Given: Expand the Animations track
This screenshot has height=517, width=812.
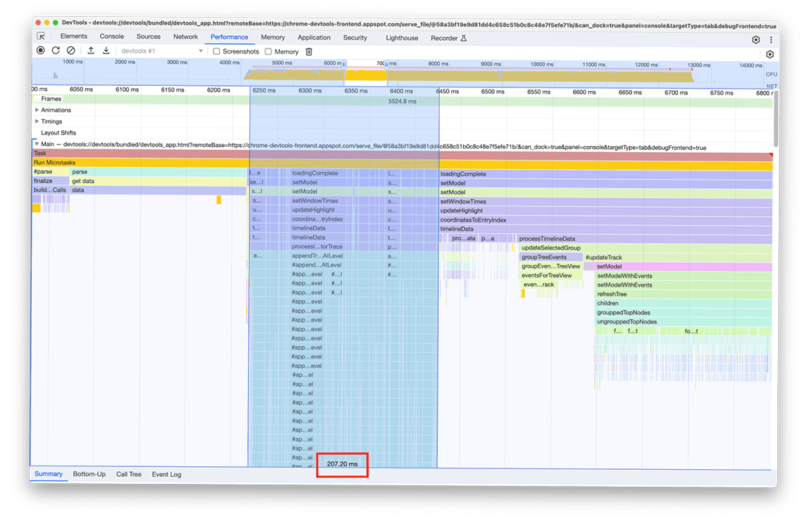Looking at the screenshot, I should 37,109.
